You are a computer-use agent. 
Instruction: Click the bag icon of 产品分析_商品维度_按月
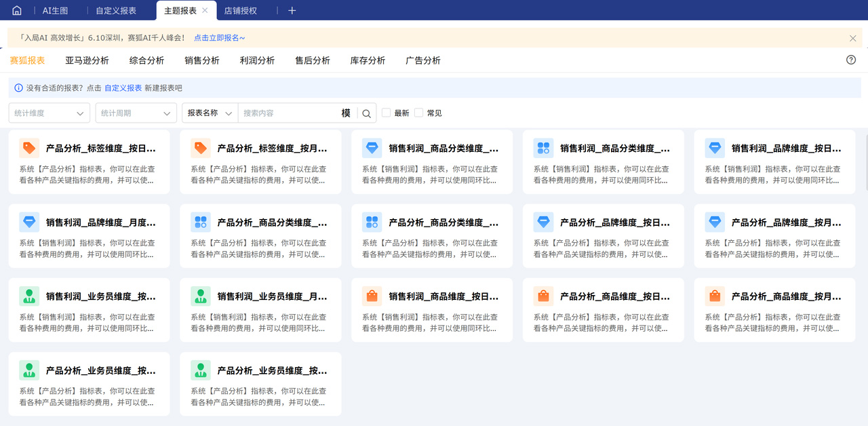coord(715,296)
